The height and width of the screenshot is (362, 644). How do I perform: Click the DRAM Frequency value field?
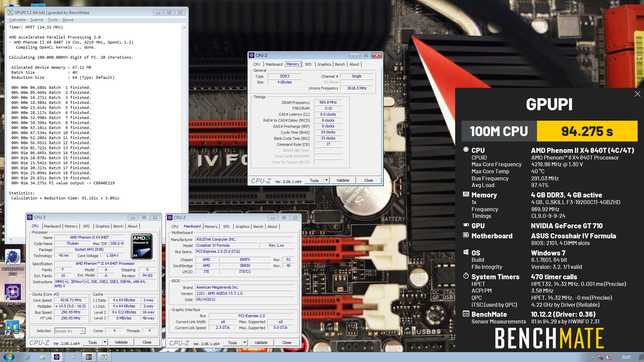click(x=328, y=102)
